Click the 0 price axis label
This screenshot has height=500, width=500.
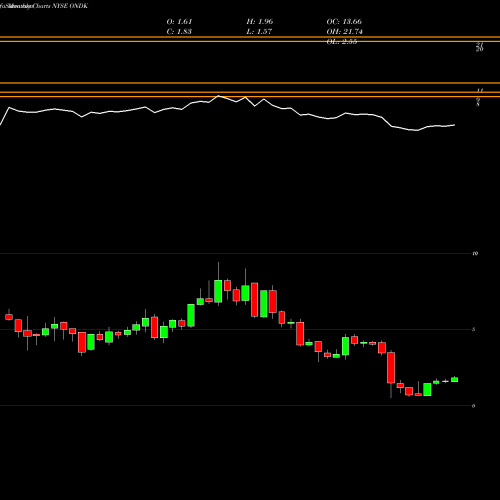click(x=474, y=406)
